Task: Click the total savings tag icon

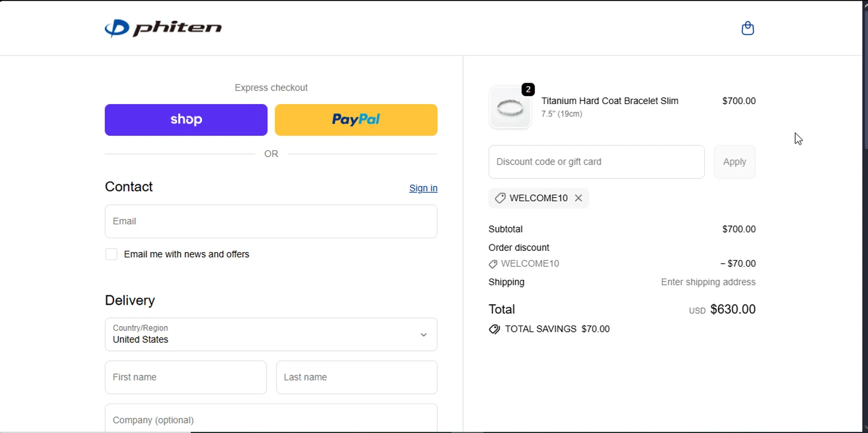Action: coord(494,329)
